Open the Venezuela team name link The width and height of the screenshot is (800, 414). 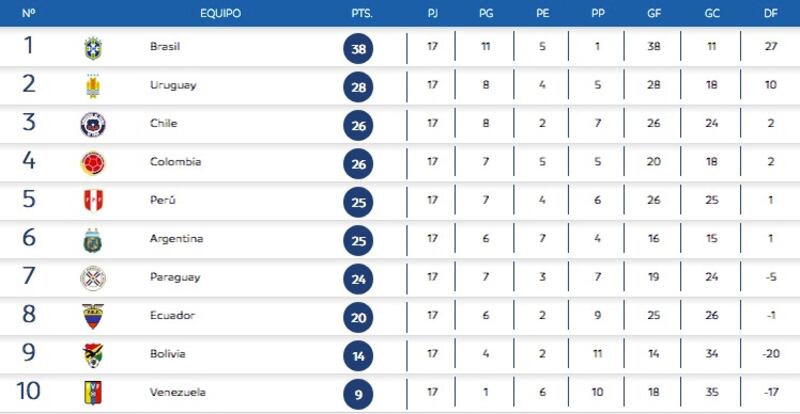178,393
